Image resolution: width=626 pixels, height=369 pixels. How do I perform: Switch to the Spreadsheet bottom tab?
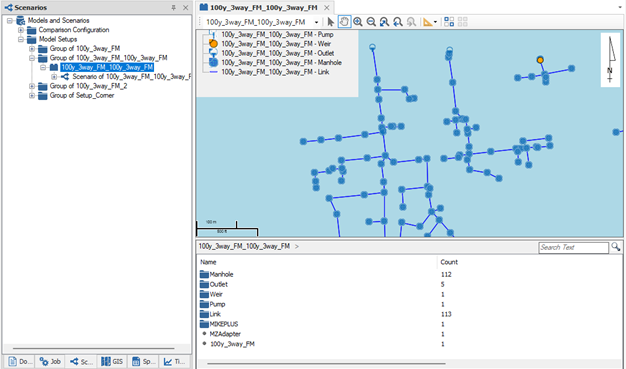[x=143, y=362]
